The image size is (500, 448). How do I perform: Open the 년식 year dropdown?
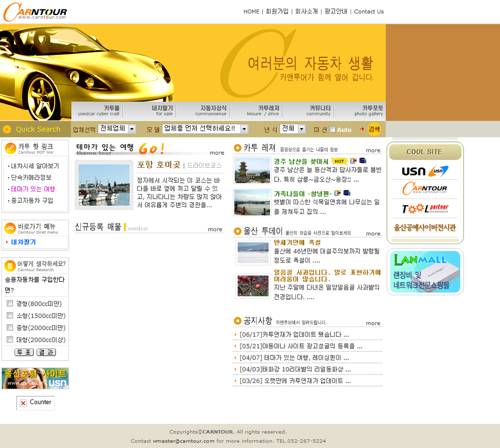292,129
